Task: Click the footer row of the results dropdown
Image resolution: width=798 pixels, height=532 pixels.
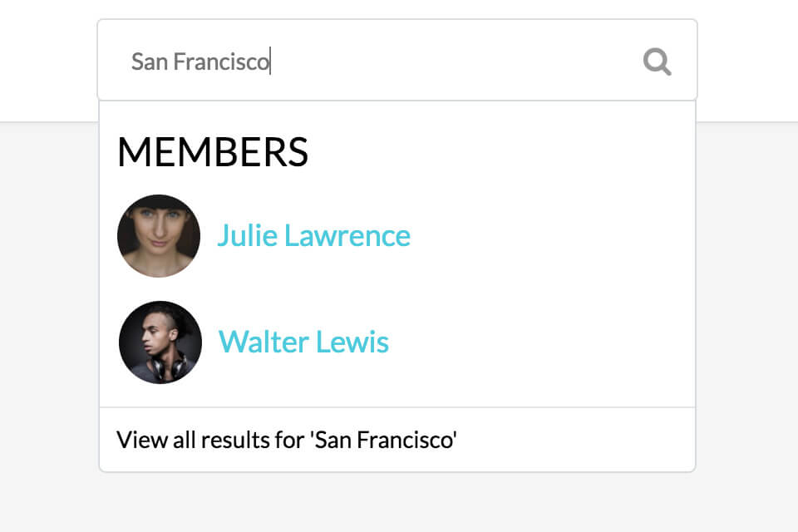Action: pyautogui.click(x=397, y=440)
